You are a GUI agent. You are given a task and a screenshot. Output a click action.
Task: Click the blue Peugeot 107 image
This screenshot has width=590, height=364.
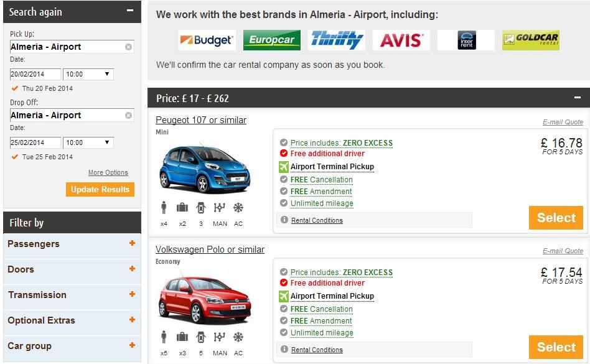[204, 168]
